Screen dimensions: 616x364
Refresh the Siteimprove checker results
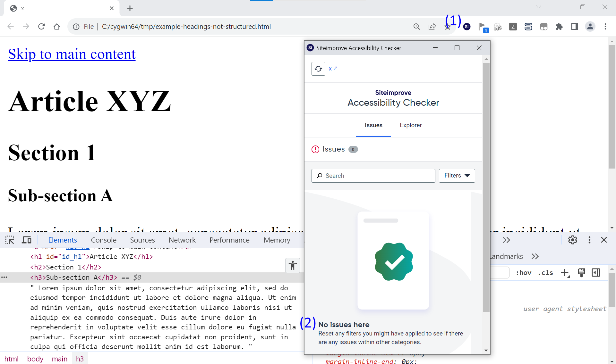[x=318, y=69]
